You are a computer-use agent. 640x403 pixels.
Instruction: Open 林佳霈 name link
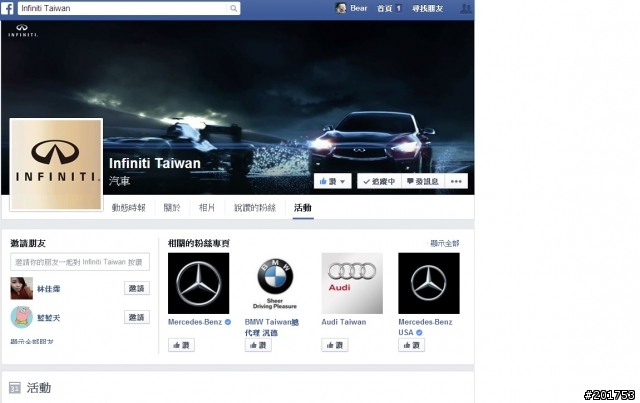49,289
